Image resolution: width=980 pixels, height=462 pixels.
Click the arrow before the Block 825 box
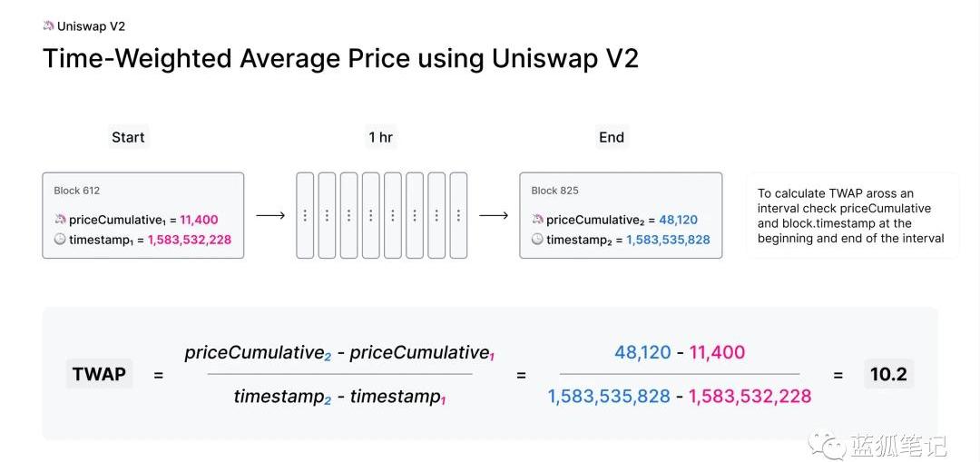tap(494, 216)
